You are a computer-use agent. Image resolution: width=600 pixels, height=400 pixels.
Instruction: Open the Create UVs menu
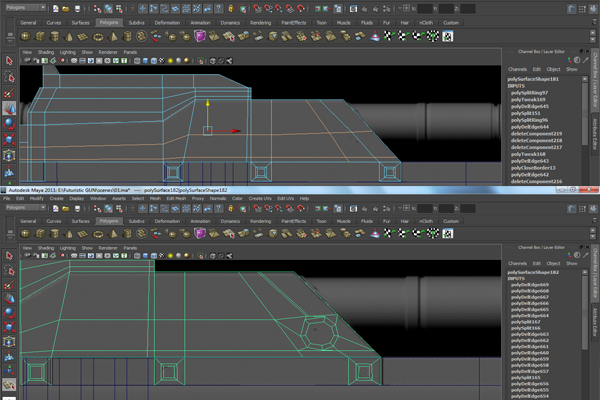(x=260, y=198)
